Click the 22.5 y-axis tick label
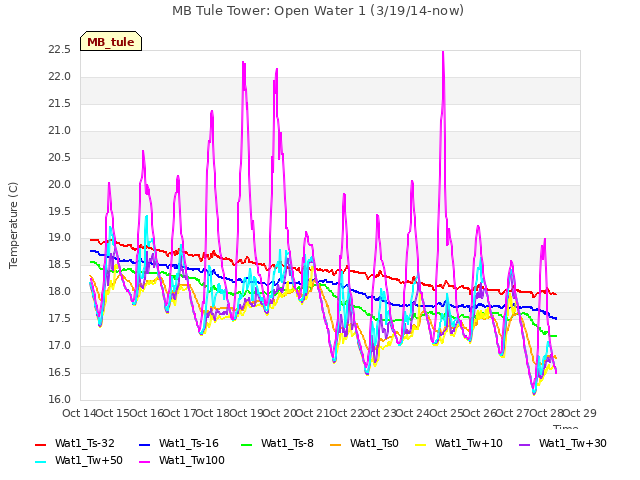The image size is (640, 480). pyautogui.click(x=60, y=50)
